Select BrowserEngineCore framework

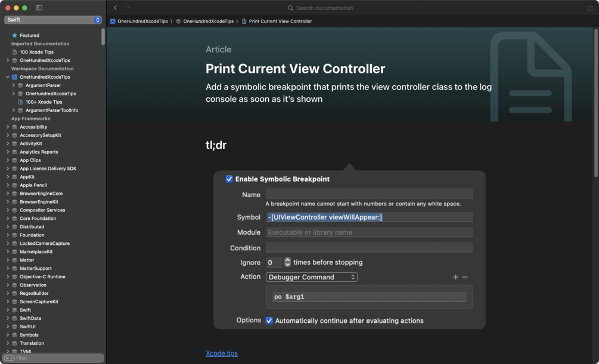coord(41,194)
